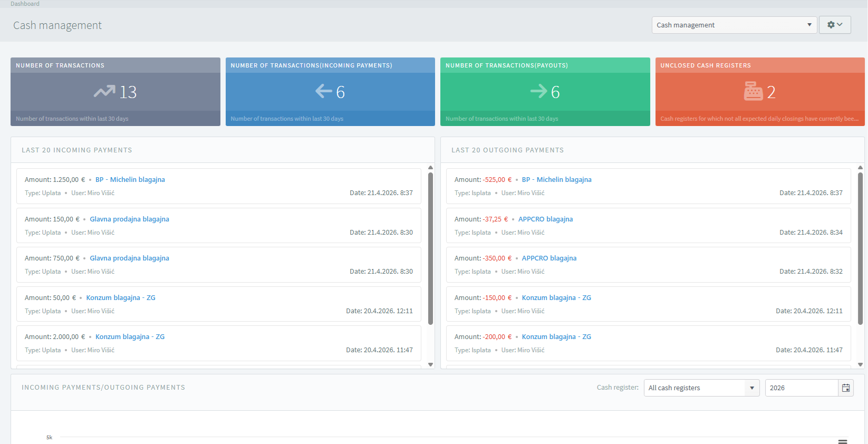The width and height of the screenshot is (868, 444).
Task: Expand the All cash registers dropdown
Action: point(701,388)
